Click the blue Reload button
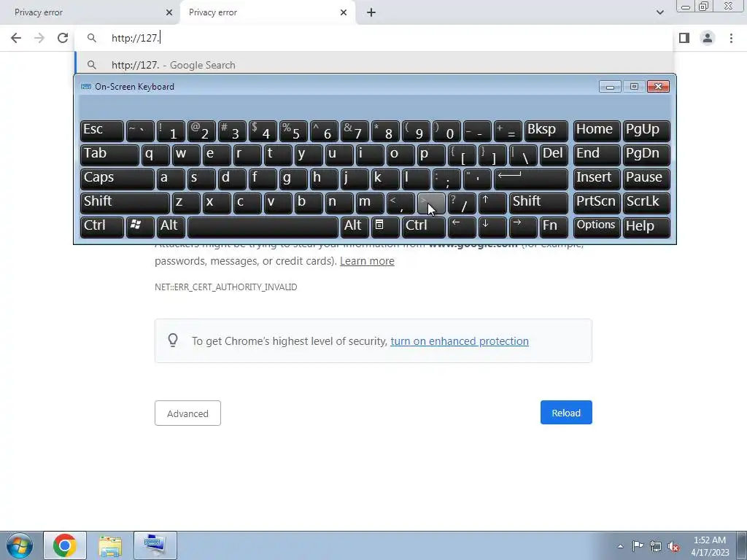 click(x=566, y=413)
